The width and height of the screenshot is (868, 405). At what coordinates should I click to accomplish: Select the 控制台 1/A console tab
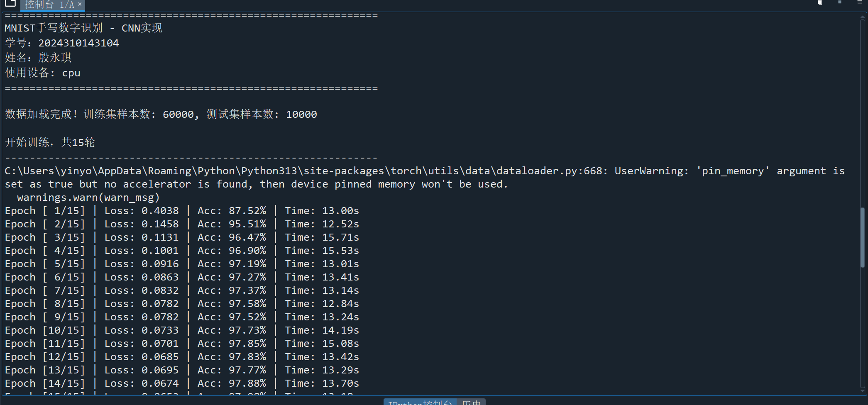49,5
